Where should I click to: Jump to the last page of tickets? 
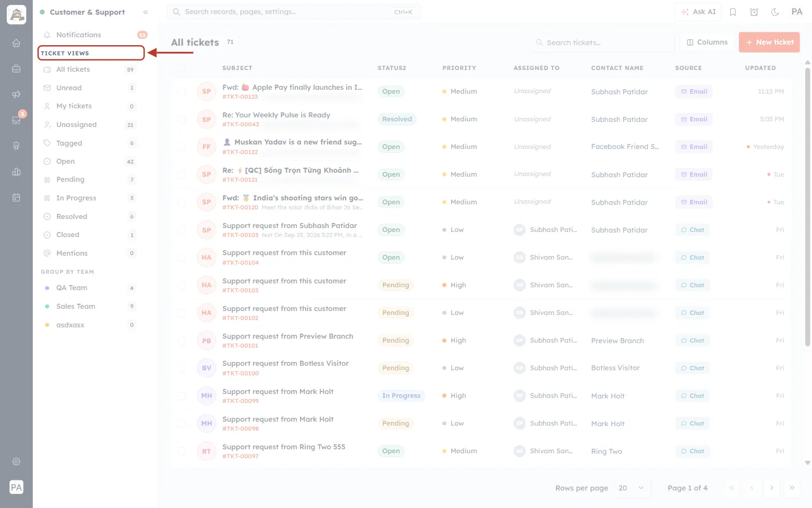pyautogui.click(x=792, y=488)
